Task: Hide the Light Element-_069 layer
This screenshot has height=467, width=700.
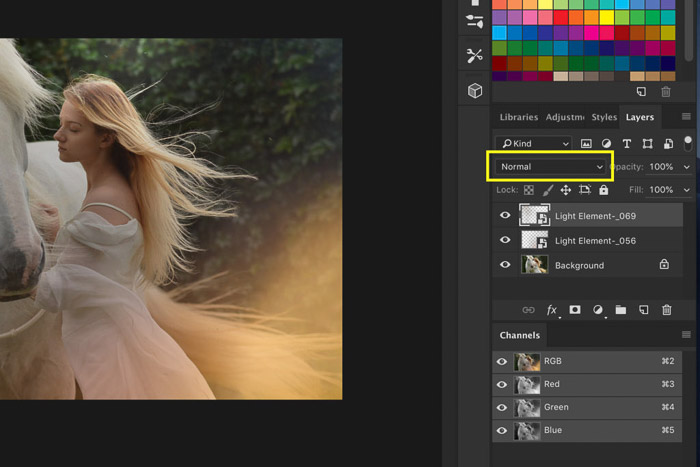Action: 505,215
